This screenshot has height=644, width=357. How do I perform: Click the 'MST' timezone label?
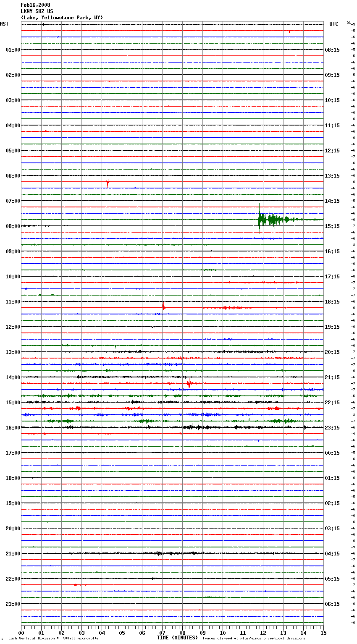tap(4, 24)
